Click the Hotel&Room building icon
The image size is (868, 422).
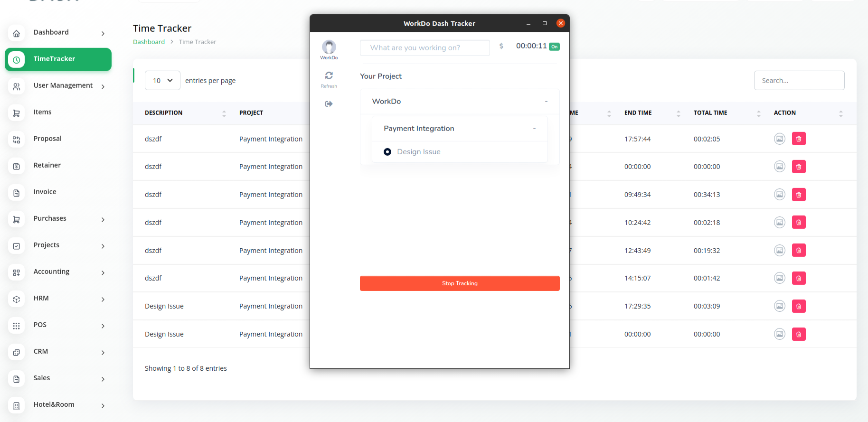17,405
